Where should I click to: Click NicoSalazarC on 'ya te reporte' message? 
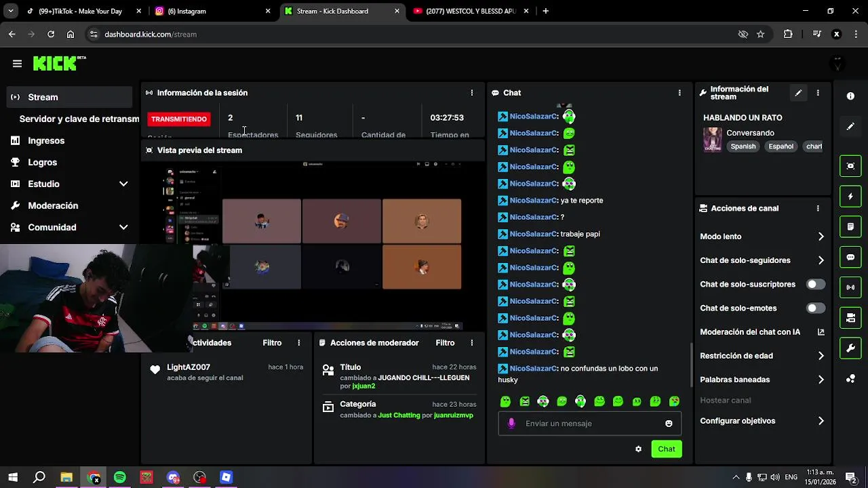[x=534, y=201]
